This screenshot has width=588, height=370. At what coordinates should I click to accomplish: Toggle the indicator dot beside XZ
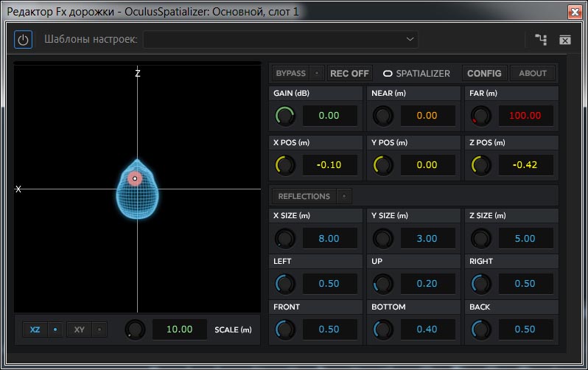click(x=55, y=330)
